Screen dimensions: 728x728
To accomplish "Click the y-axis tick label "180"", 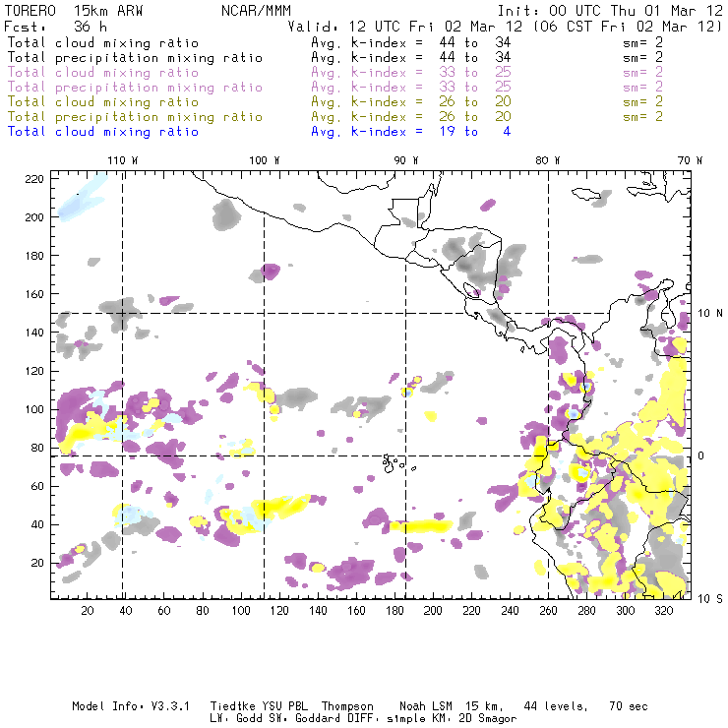I will 34,256.
